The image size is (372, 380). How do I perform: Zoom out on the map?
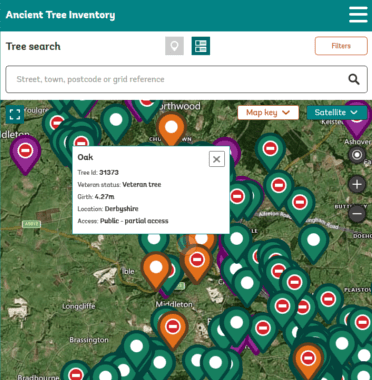(357, 213)
